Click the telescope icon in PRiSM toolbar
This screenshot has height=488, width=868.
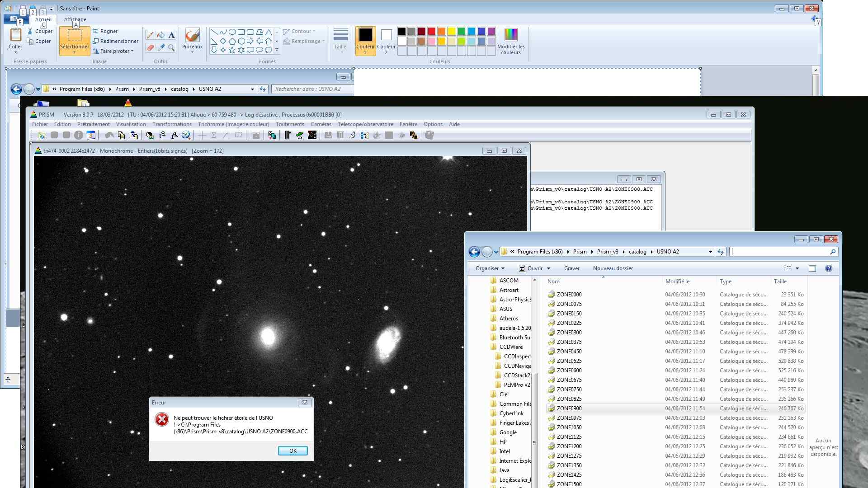[x=299, y=135]
